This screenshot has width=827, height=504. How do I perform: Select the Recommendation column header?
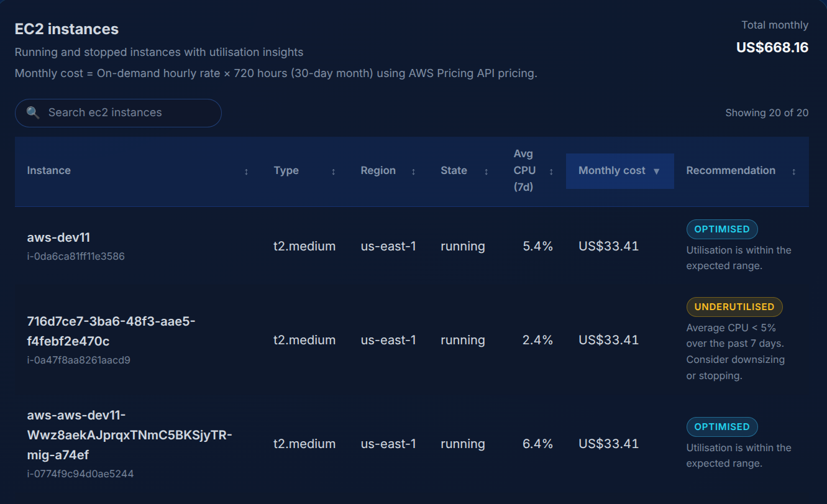pyautogui.click(x=730, y=170)
